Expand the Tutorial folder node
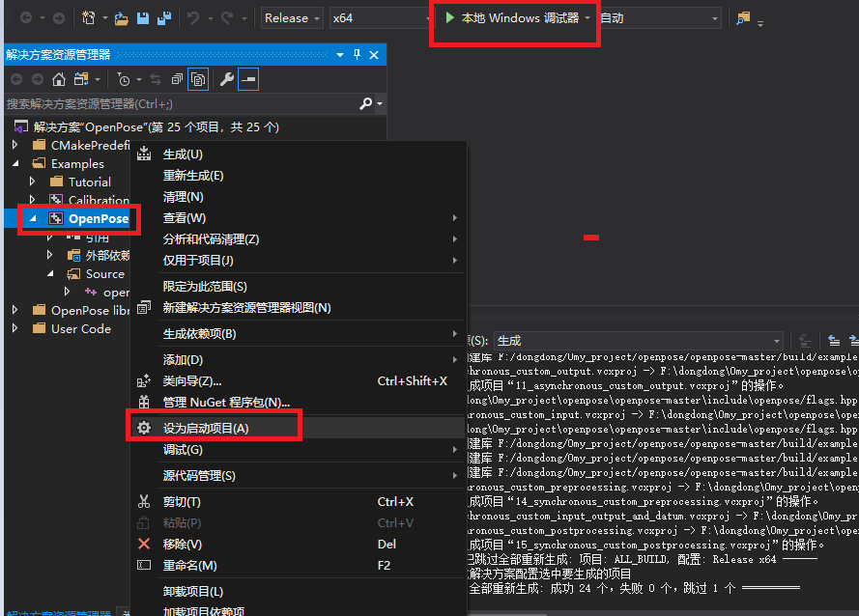This screenshot has width=859, height=616. click(33, 182)
